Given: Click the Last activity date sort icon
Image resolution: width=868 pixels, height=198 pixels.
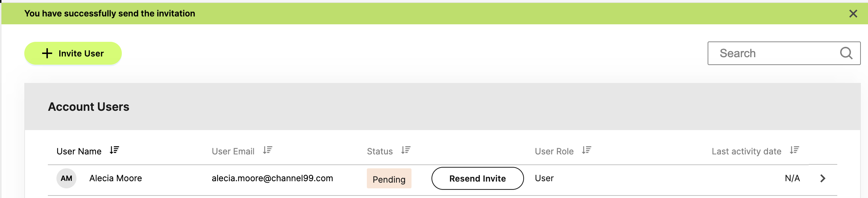Looking at the screenshot, I should (794, 150).
